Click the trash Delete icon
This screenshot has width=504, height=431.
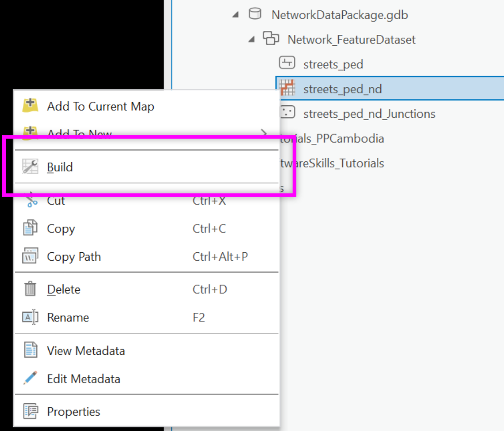pyautogui.click(x=30, y=289)
